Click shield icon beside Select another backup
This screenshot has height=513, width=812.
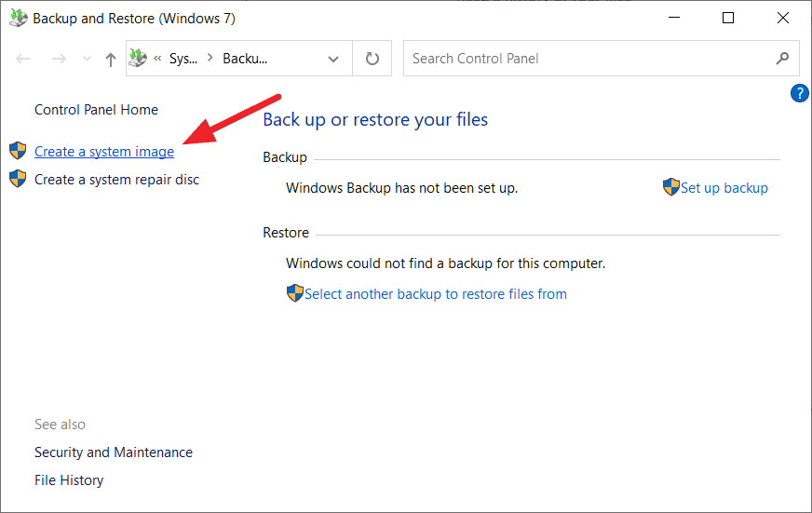tap(294, 293)
